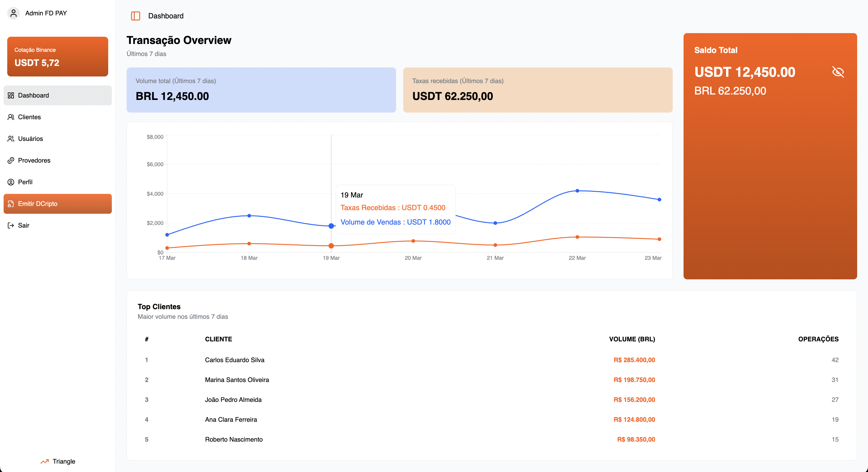
Task: Click the Clientes sidebar icon
Action: (11, 117)
